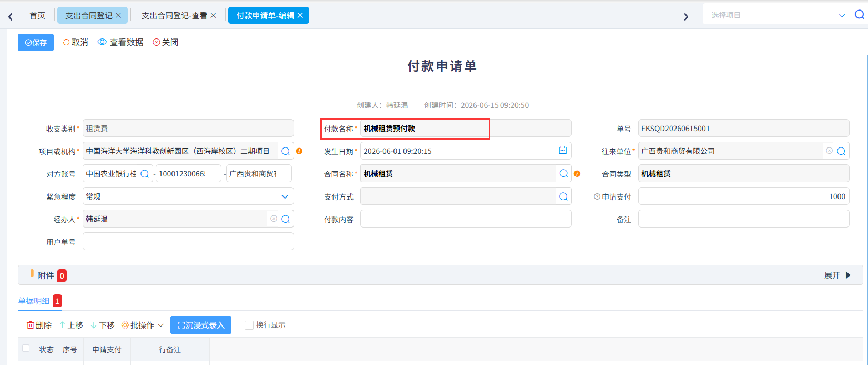868x365 pixels.
Task: Switch to the 首页 tab
Action: [x=37, y=15]
